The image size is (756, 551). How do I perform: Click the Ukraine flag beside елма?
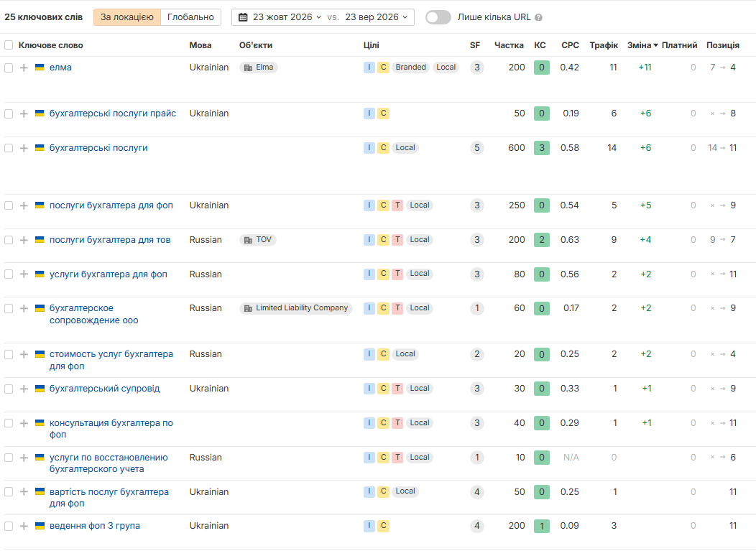40,68
